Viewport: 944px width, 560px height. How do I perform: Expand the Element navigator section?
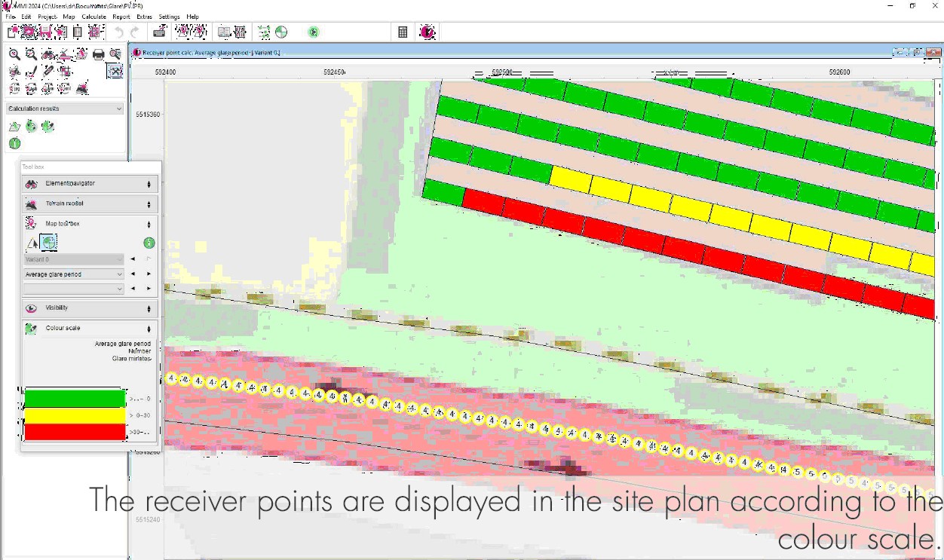pyautogui.click(x=90, y=183)
